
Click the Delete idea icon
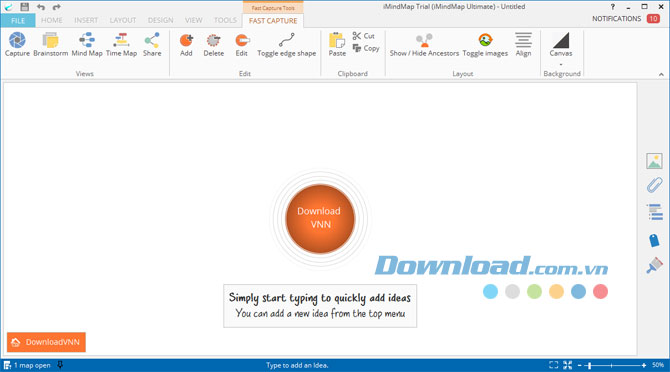pos(213,40)
